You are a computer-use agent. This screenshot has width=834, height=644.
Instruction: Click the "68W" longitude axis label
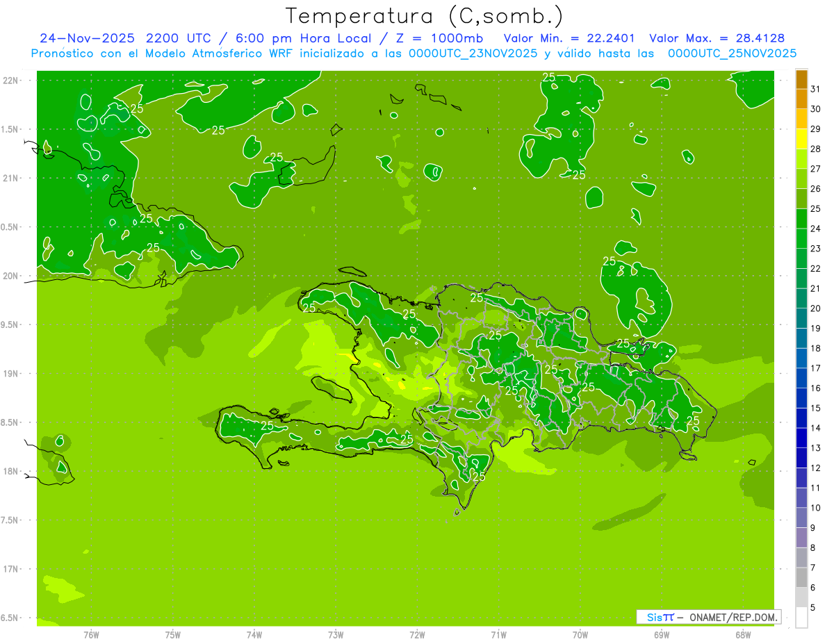tap(743, 635)
